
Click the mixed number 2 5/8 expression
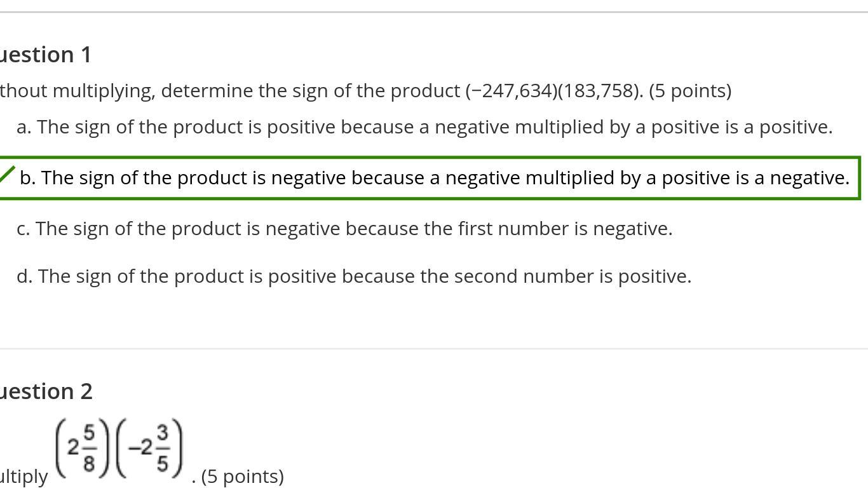click(x=81, y=449)
